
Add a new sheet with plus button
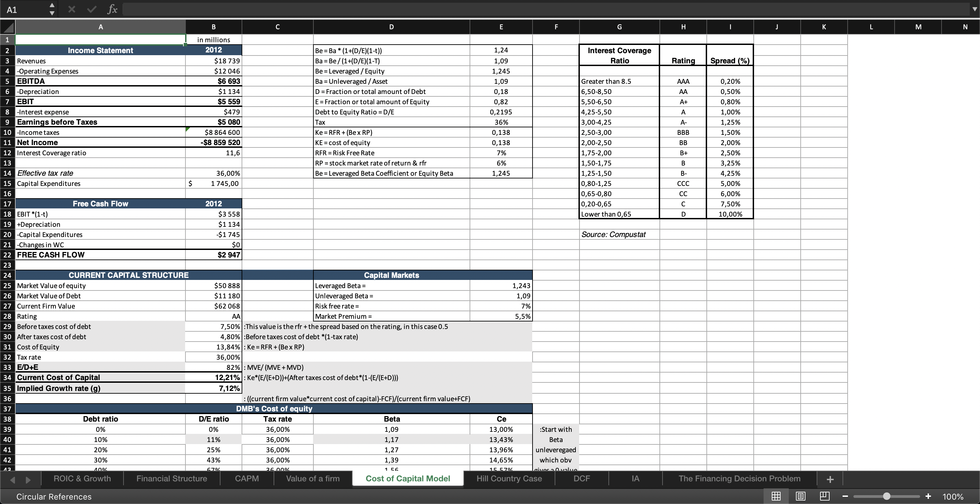pos(831,479)
